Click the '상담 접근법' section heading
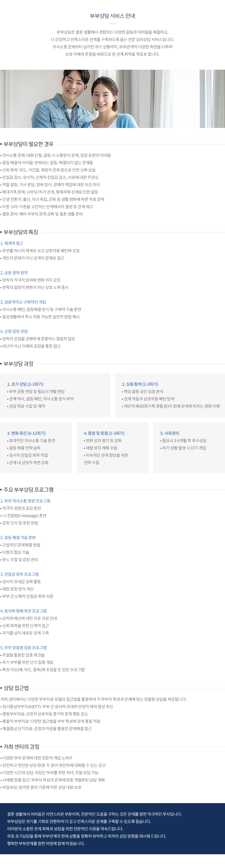The height and width of the screenshot is (868, 225). tap(16, 688)
